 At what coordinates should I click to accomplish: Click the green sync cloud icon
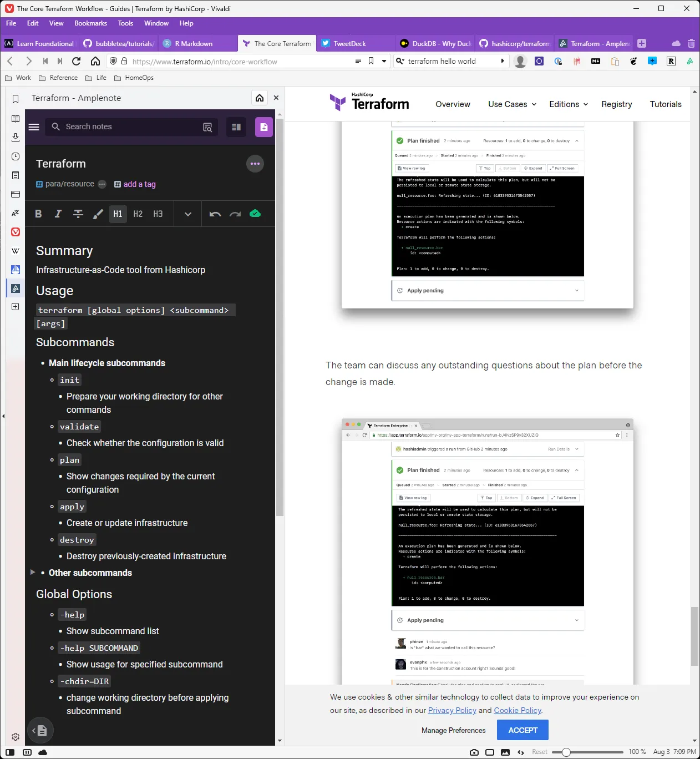pos(255,213)
